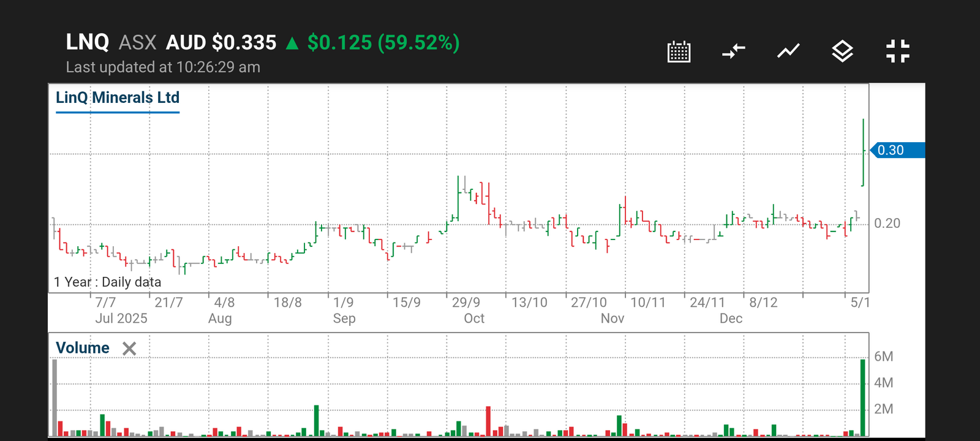Remove the Volume indicator panel
This screenshot has width=980, height=441.
tap(129, 349)
